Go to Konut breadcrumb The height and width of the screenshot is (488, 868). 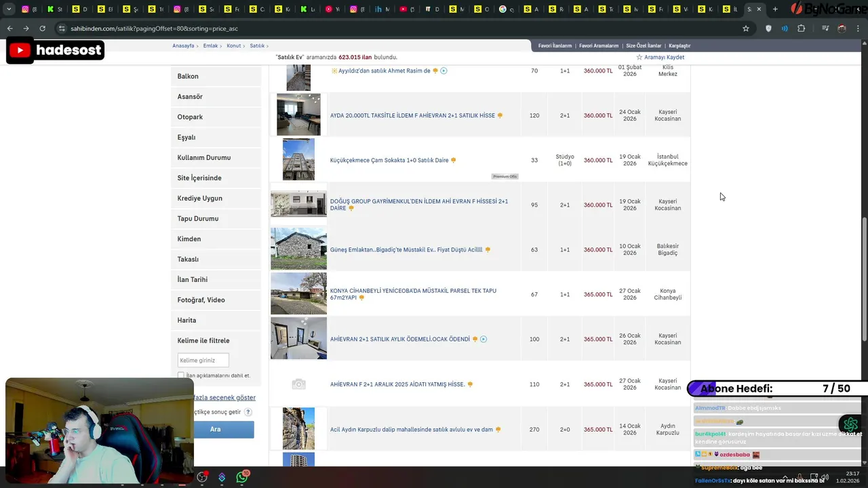234,46
